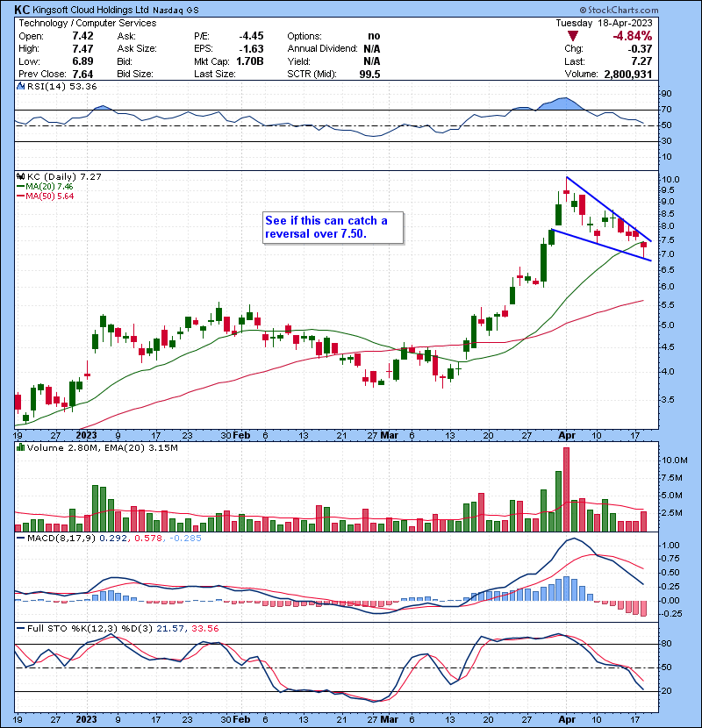Screen dimensions: 702x728
Task: Click the 'Apr' label on the date axis
Action: pos(566,435)
